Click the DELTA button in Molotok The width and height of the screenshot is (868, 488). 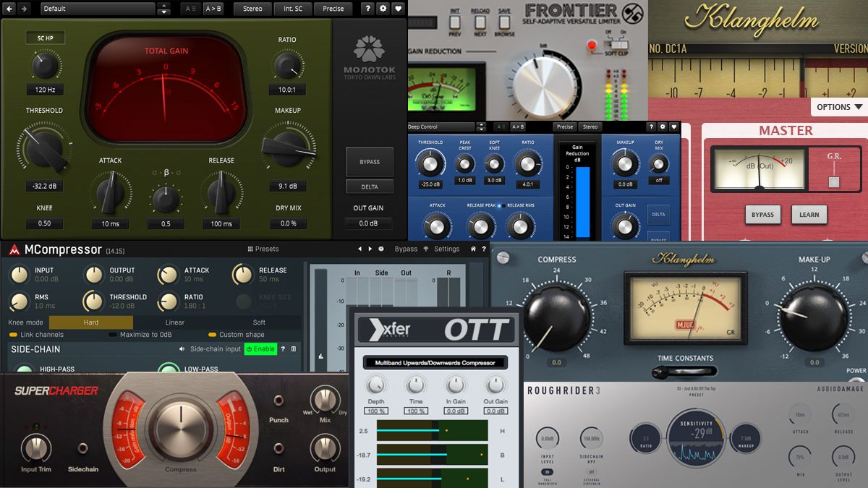(x=370, y=187)
